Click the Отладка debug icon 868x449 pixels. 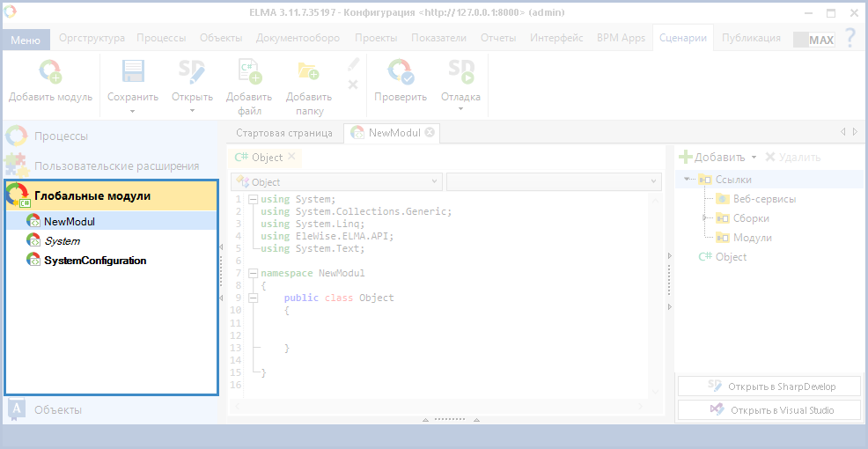click(460, 72)
